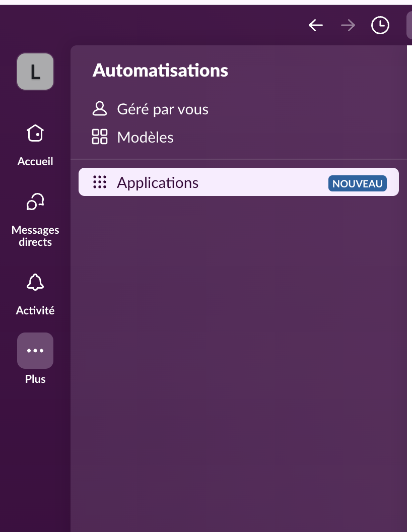Open the Messages directs chat bubble icon

point(35,202)
